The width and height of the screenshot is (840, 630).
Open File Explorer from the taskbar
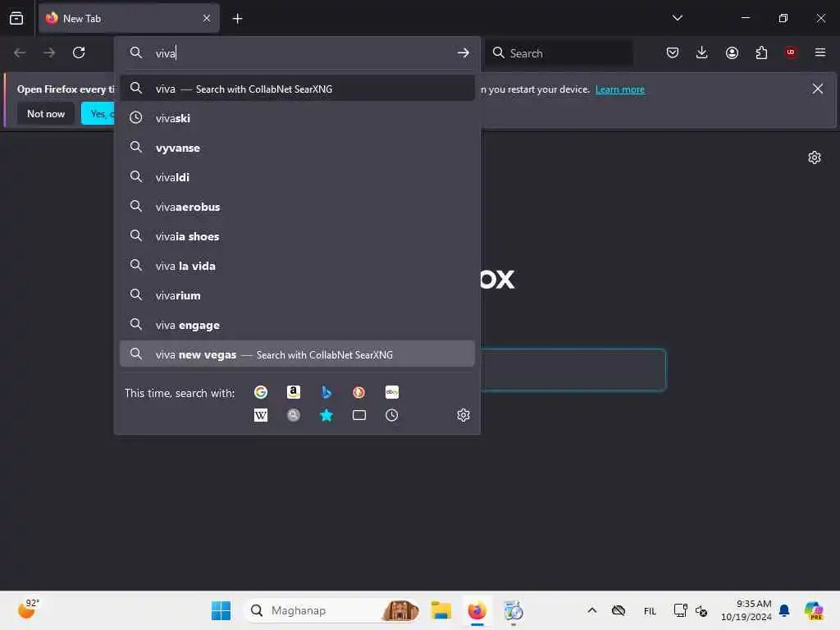[x=441, y=610]
